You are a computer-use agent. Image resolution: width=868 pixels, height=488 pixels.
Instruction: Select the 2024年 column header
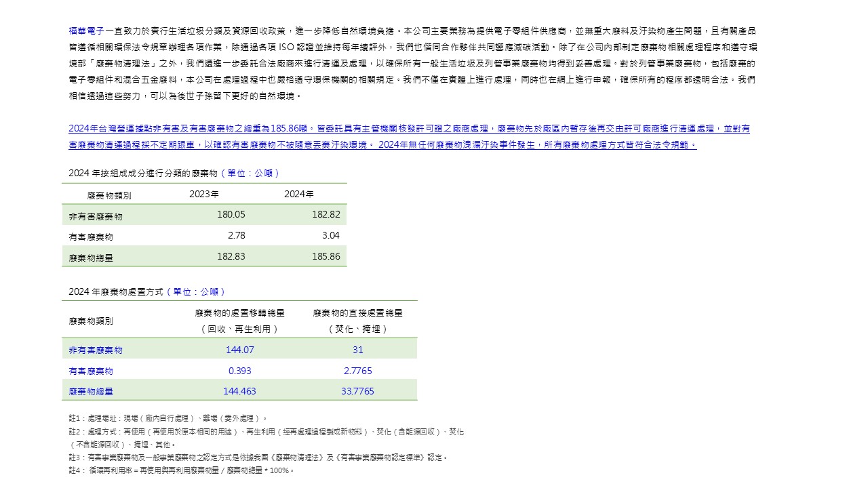tap(299, 195)
